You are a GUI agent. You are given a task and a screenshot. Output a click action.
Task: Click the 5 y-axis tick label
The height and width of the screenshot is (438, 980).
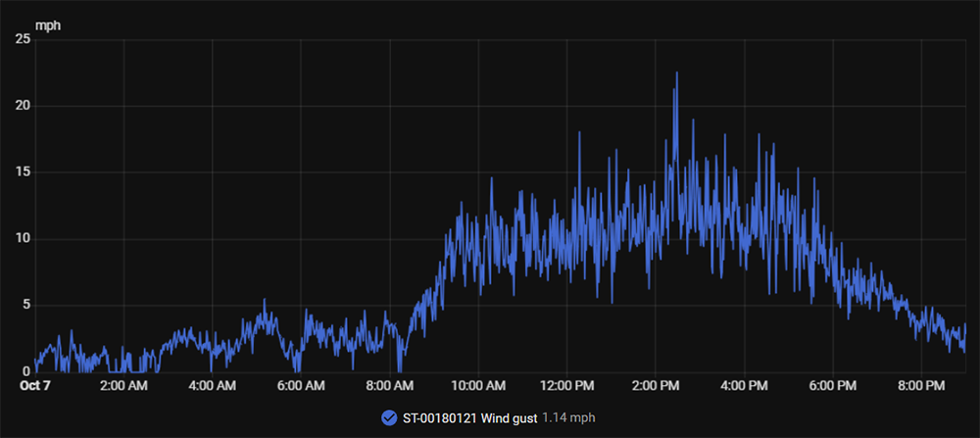[x=26, y=306]
